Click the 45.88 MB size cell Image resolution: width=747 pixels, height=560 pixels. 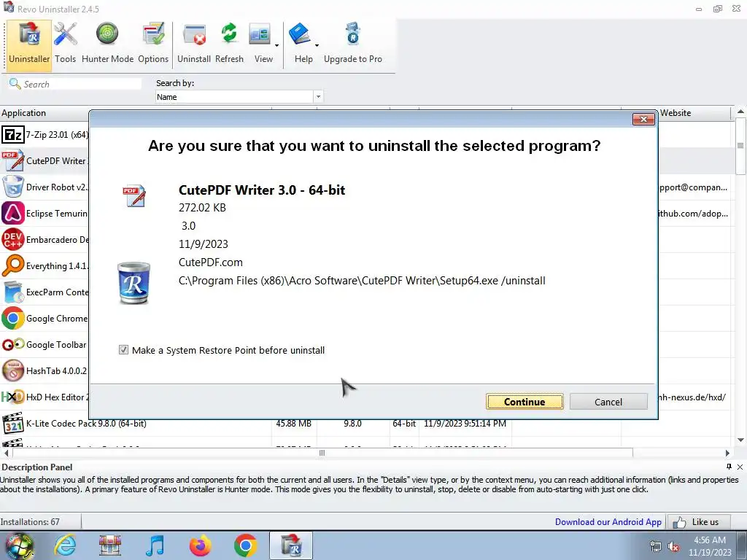pyautogui.click(x=293, y=424)
